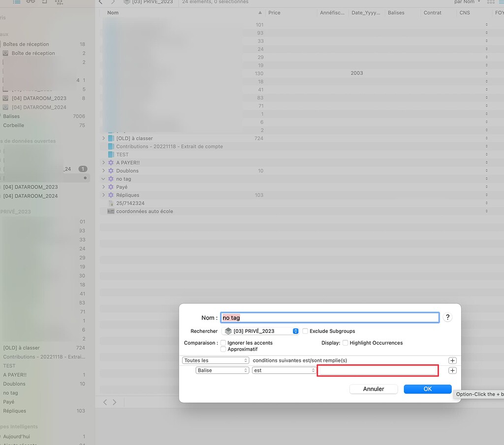Select the list view icon at top left

point(17,2)
